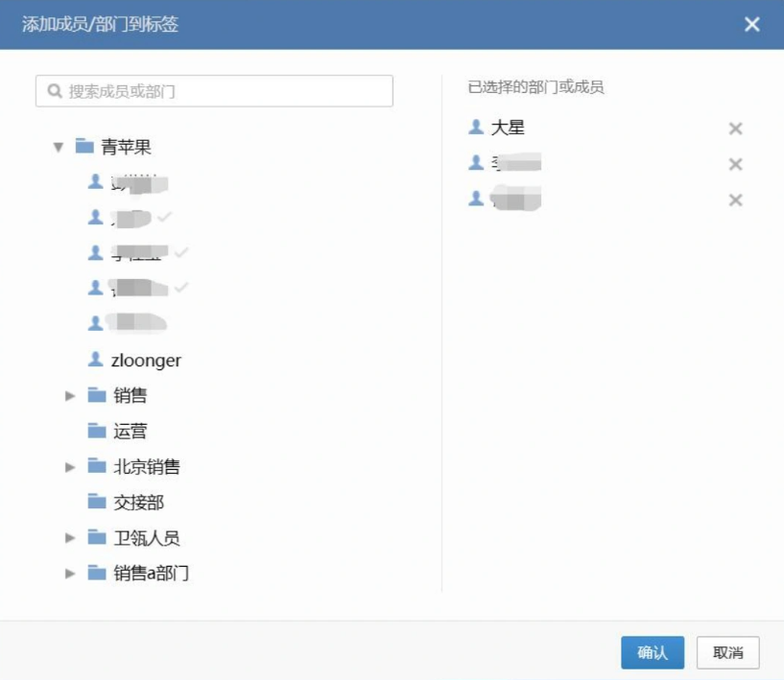Click the 运营 folder icon
Screen dimensions: 784x680
(97, 431)
